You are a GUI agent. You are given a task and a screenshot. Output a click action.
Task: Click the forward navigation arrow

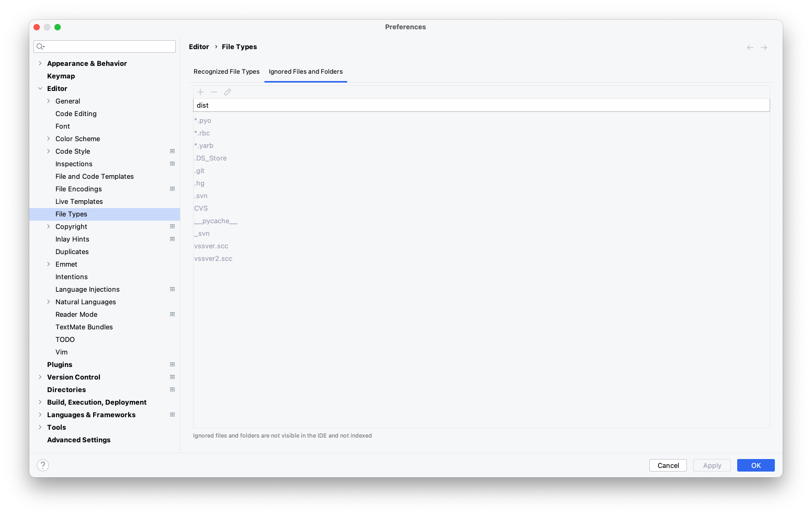(764, 47)
